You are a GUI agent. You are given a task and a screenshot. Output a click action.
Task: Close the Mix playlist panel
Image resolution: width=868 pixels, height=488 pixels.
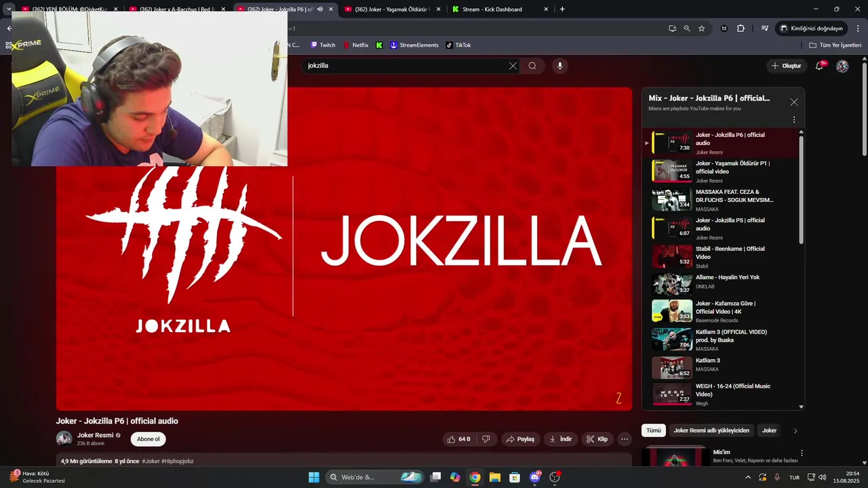(x=794, y=102)
